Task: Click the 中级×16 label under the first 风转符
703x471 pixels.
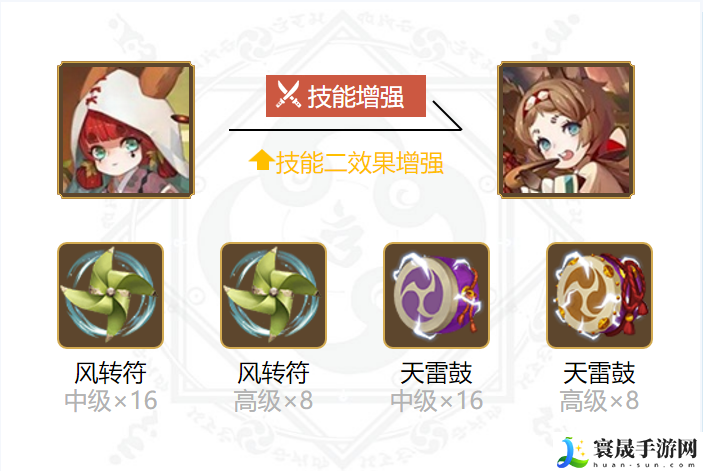Action: [x=111, y=401]
